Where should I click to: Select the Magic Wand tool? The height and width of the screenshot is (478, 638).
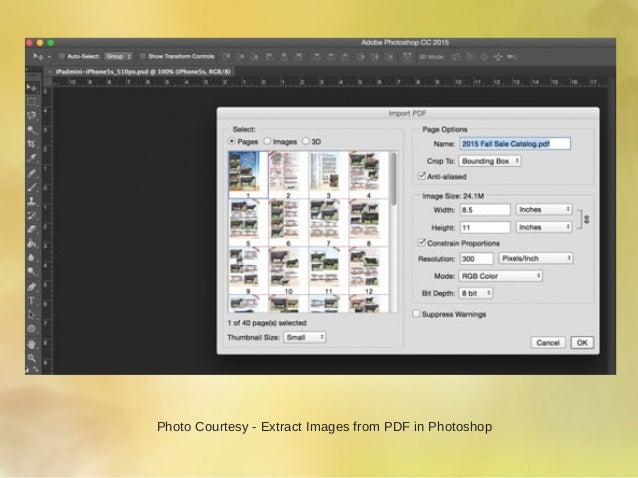click(x=32, y=130)
